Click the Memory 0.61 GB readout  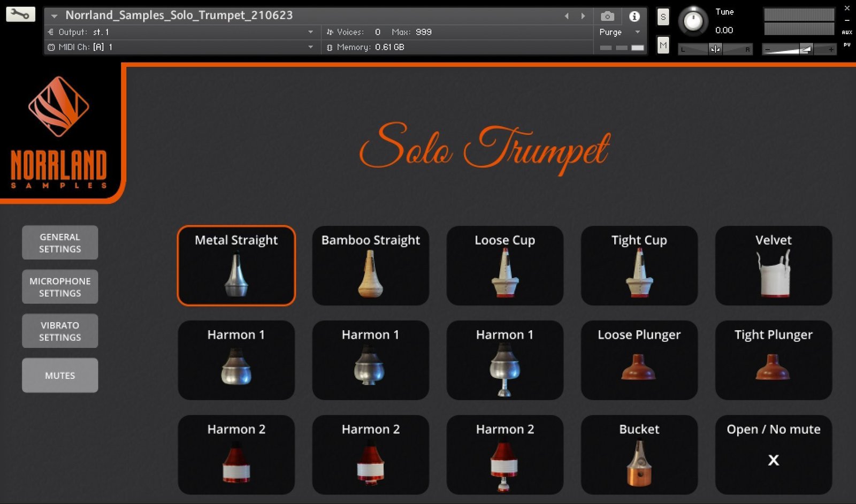365,47
